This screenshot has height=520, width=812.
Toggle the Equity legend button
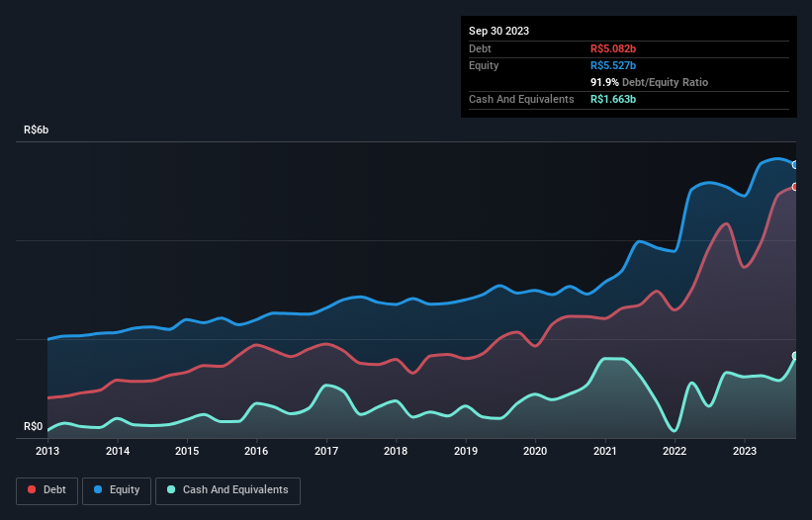pos(117,490)
